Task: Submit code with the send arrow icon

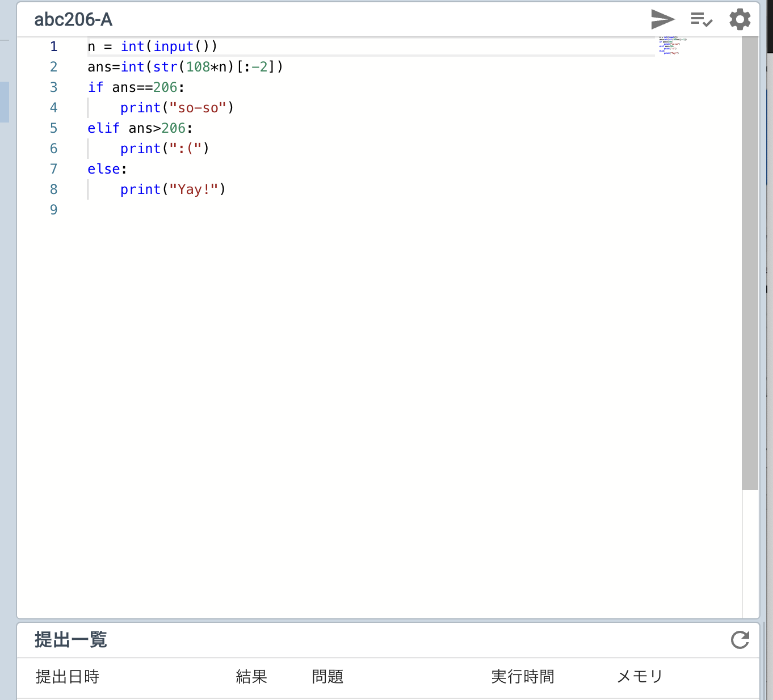Action: (x=662, y=19)
